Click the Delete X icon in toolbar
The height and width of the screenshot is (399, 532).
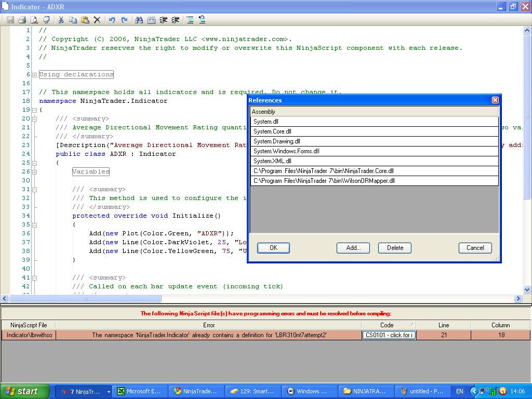click(97, 20)
